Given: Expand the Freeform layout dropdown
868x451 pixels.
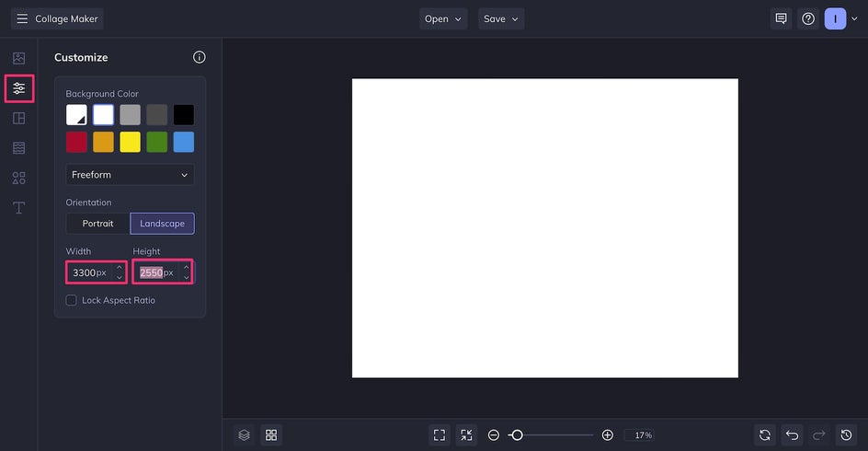Looking at the screenshot, I should [x=130, y=175].
